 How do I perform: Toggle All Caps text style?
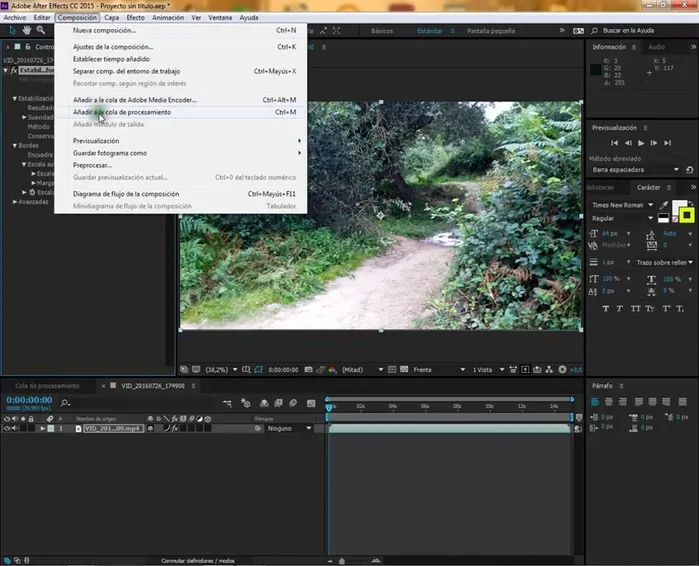pos(635,308)
